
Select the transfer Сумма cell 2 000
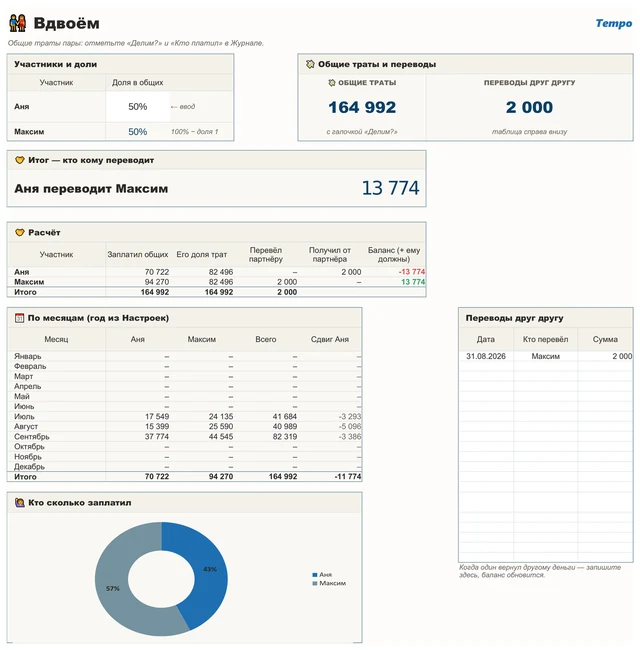click(x=622, y=356)
